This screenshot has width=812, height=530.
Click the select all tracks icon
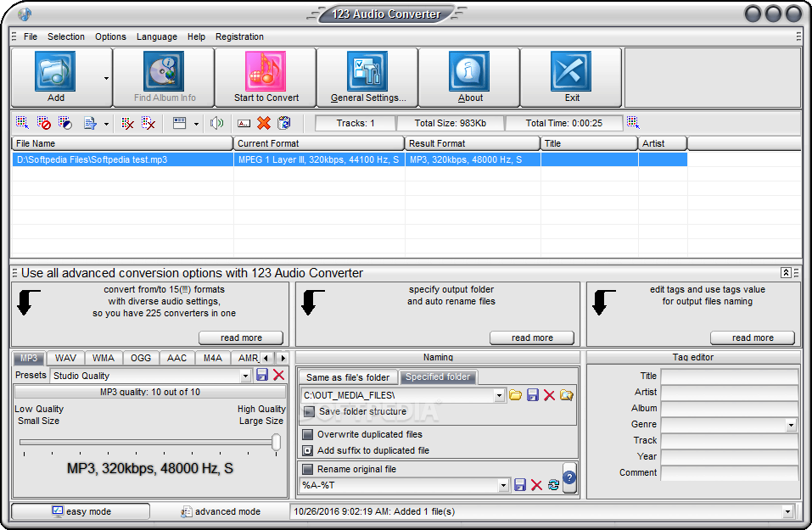[x=22, y=123]
